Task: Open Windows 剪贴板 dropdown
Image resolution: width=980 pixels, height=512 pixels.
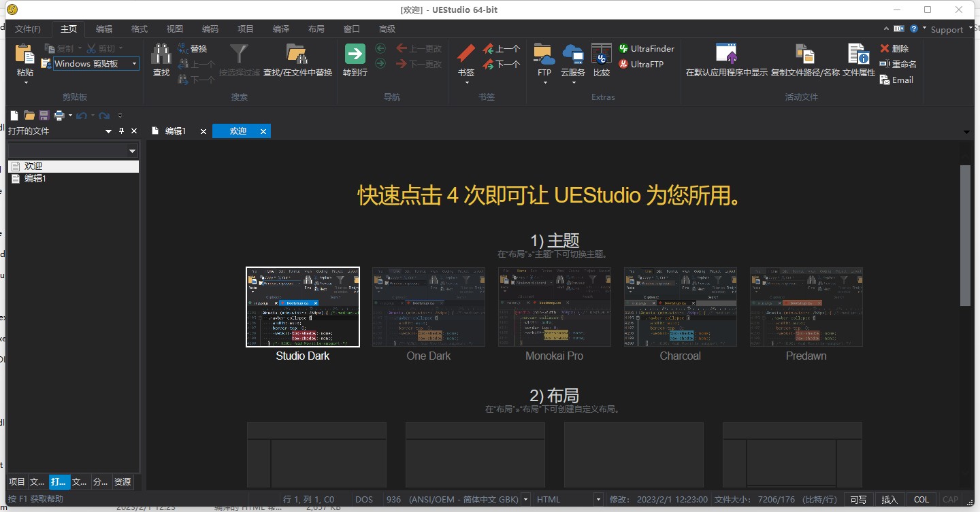Action: pos(135,64)
